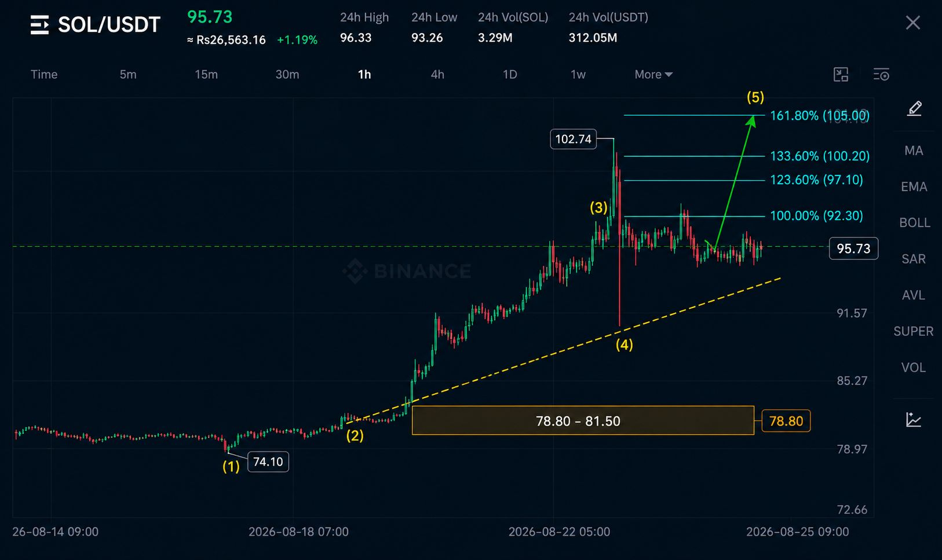Click the 78.80 – 81.50 zone box
942x560 pixels.
click(583, 420)
